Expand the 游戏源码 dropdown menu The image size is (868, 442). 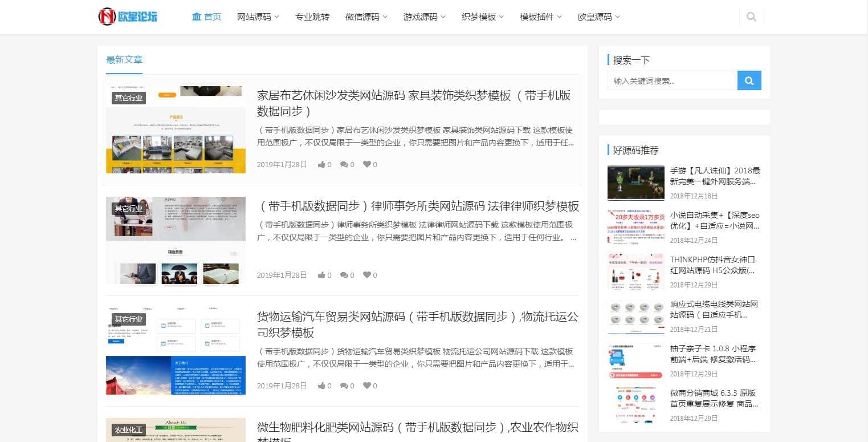[x=425, y=17]
